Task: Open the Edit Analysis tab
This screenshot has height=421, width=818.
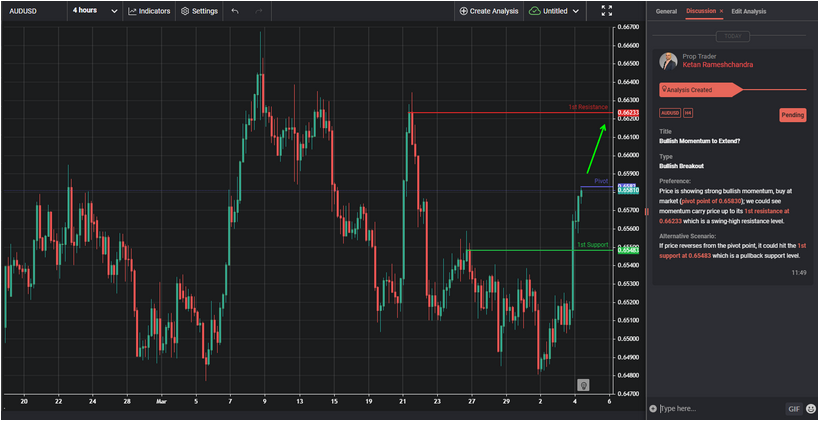Action: (749, 11)
